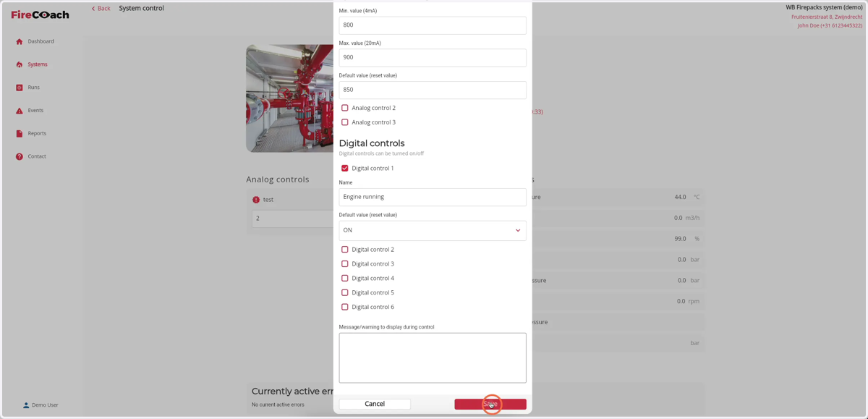Click the firepack system photo thumbnail
The width and height of the screenshot is (868, 419).
point(289,98)
